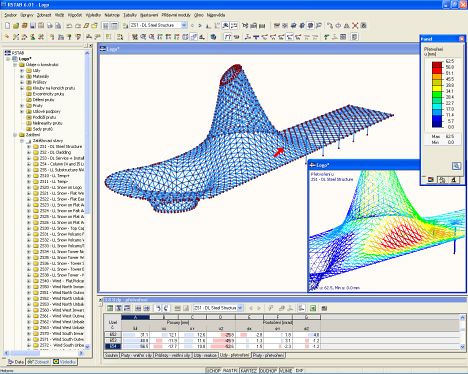Open the Výsledky menu
Screen dimensions: 468x374
coord(93,15)
